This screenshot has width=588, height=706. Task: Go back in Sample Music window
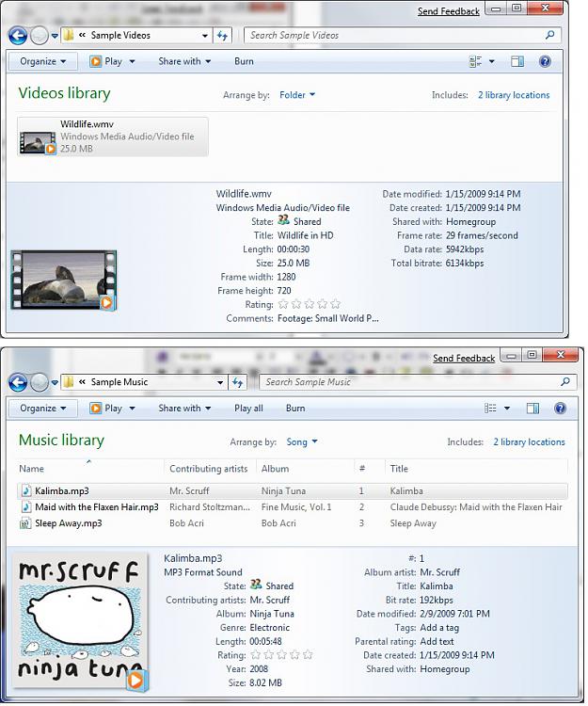pyautogui.click(x=18, y=382)
